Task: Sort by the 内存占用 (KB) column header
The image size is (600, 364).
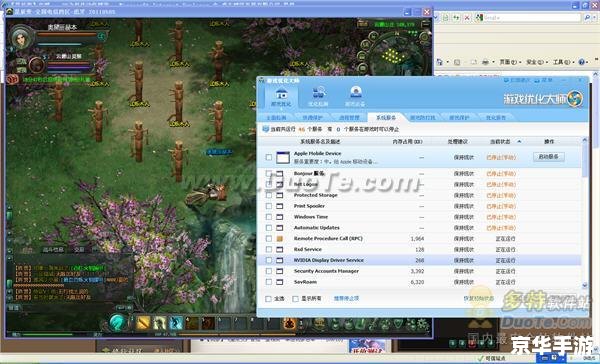Action: [x=407, y=142]
